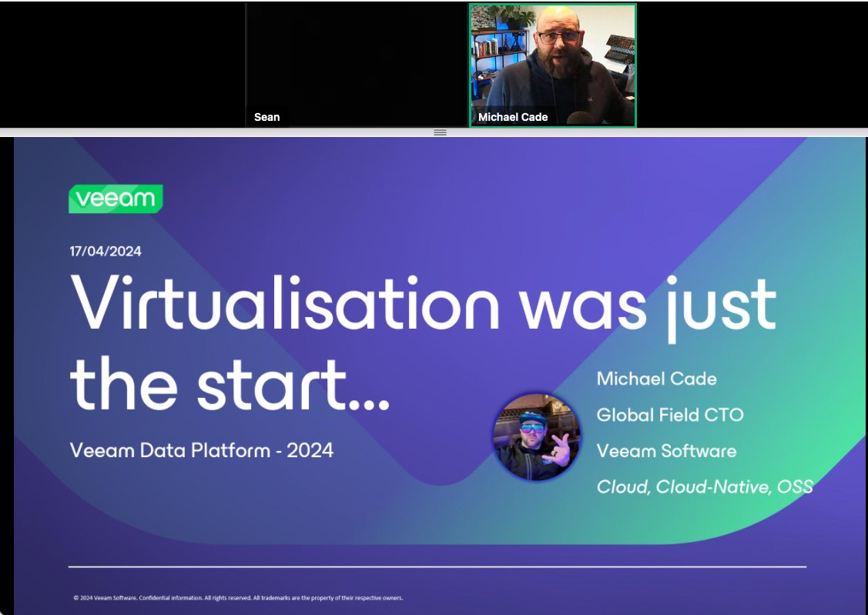Click the 'Michael Cade' name label on video tile
The image size is (868, 615).
coord(513,117)
